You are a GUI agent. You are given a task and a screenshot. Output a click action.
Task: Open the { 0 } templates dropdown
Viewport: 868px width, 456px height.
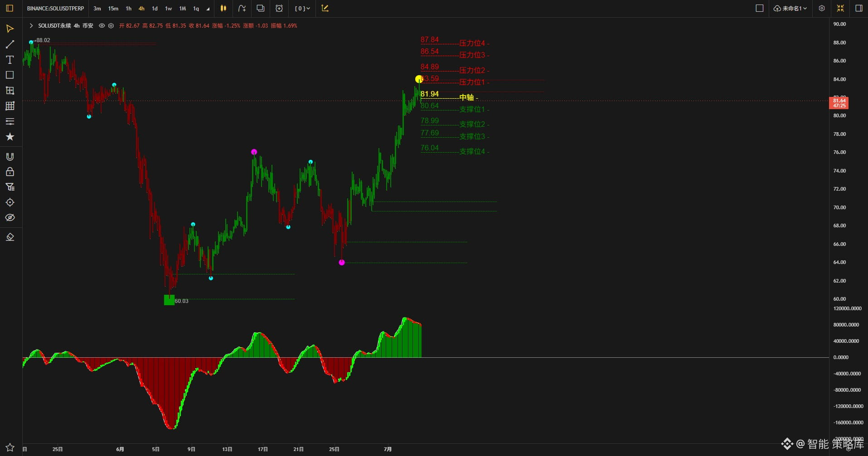pos(302,9)
